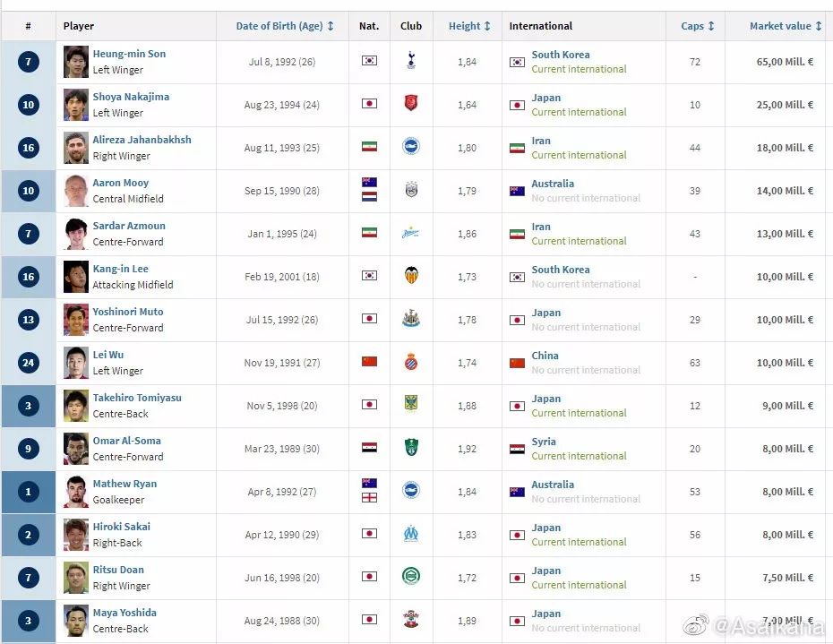833x644 pixels.
Task: Click Espanyol crest in Lei Wu's row
Action: pos(411,362)
